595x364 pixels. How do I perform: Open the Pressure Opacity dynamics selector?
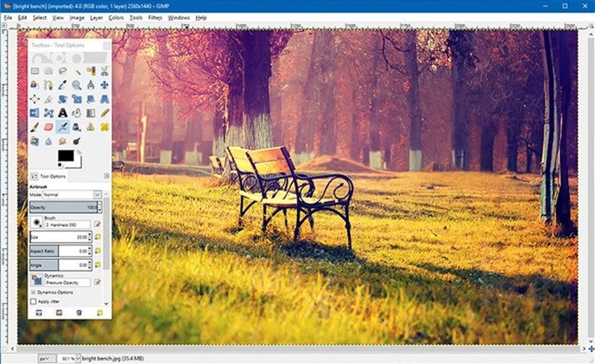[x=68, y=281]
